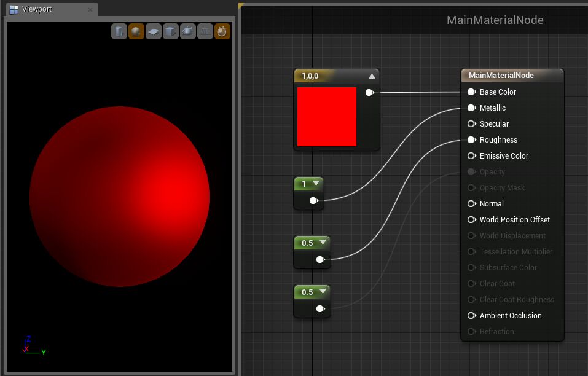The image size is (588, 376).
Task: Click the Base Color input pin
Action: pos(471,92)
